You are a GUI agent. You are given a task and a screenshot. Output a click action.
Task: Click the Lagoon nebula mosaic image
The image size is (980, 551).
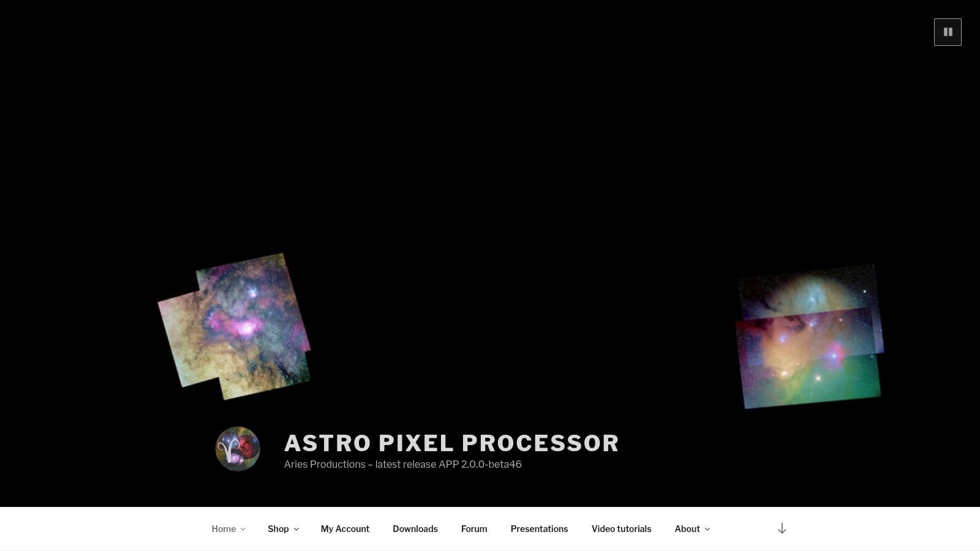(235, 326)
